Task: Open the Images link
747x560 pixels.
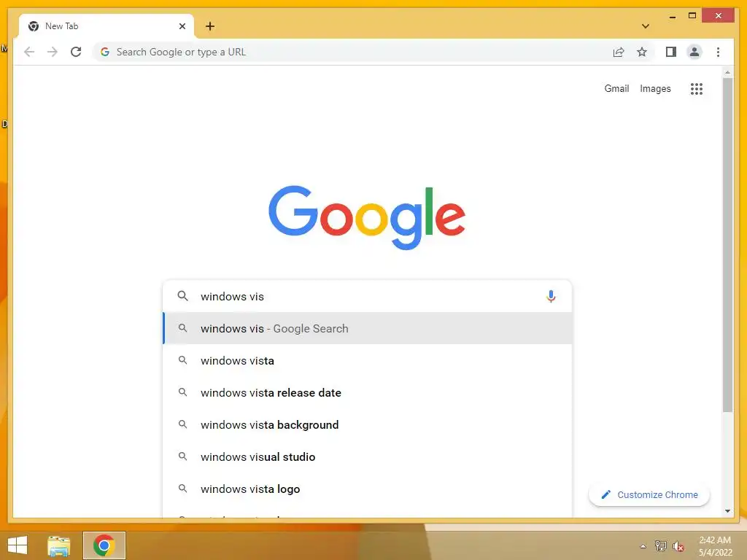Action: coord(655,88)
